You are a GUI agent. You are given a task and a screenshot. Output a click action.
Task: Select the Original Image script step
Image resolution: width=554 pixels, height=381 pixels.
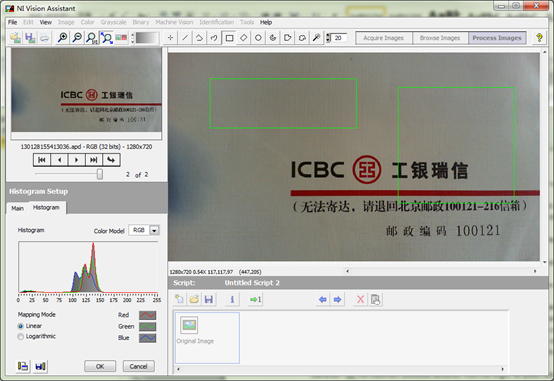207,338
